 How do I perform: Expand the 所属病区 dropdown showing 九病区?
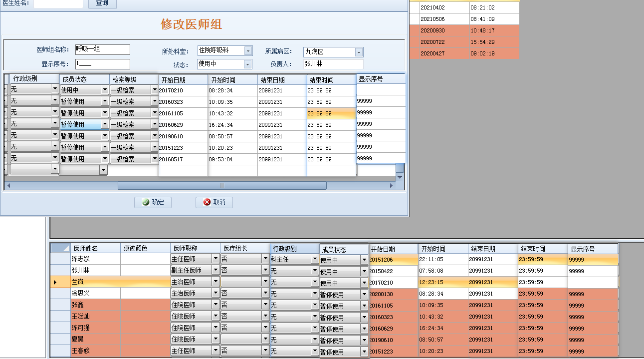pos(359,52)
